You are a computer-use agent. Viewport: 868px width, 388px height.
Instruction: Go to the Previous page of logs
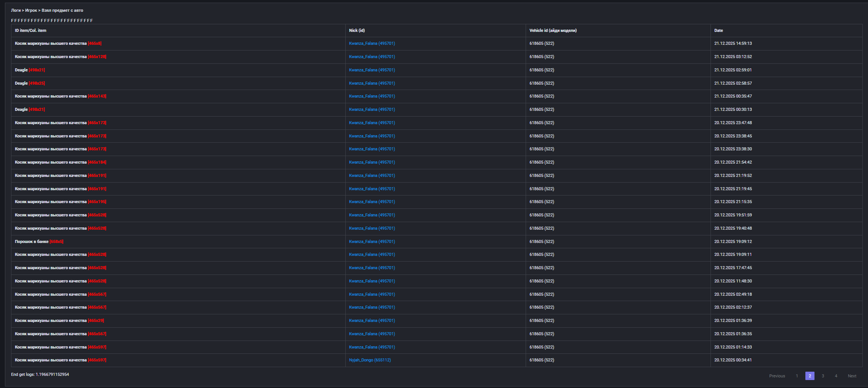[777, 376]
